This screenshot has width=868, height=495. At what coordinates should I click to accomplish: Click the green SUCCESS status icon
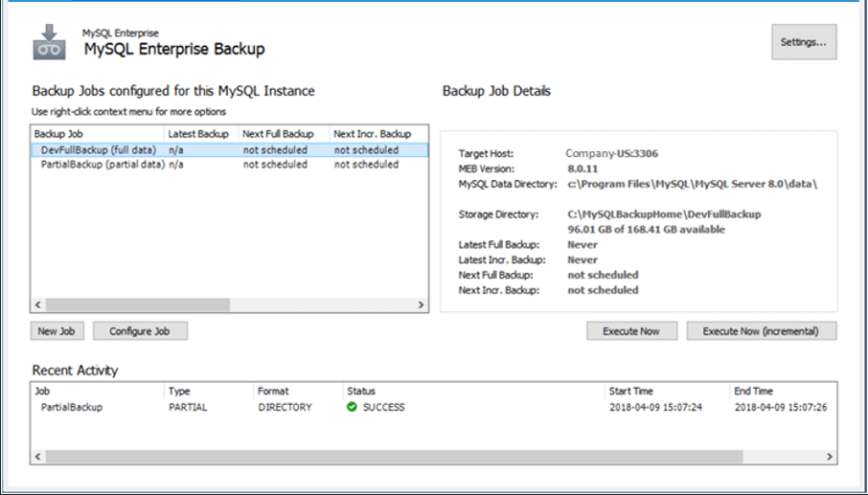(352, 407)
